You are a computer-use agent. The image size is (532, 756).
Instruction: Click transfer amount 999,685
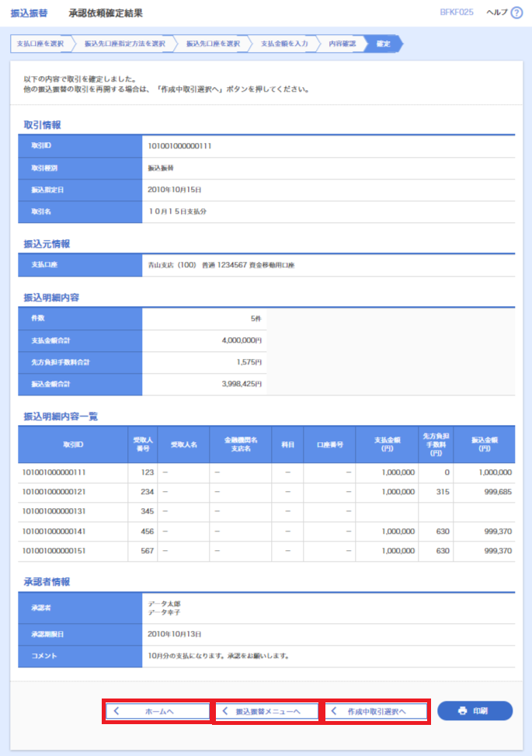tap(498, 492)
